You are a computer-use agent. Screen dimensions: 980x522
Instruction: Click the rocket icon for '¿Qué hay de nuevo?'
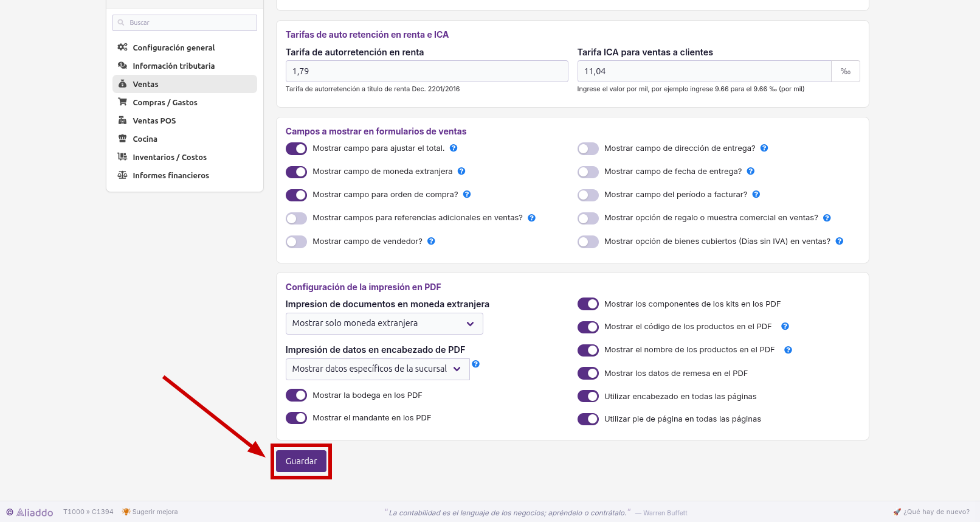pyautogui.click(x=897, y=512)
